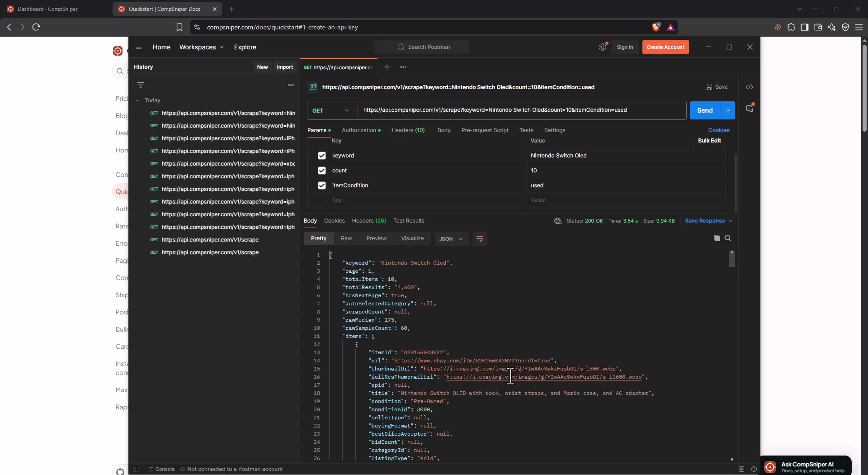This screenshot has width=868, height=475.
Task: Reload the browser page
Action: tap(36, 27)
